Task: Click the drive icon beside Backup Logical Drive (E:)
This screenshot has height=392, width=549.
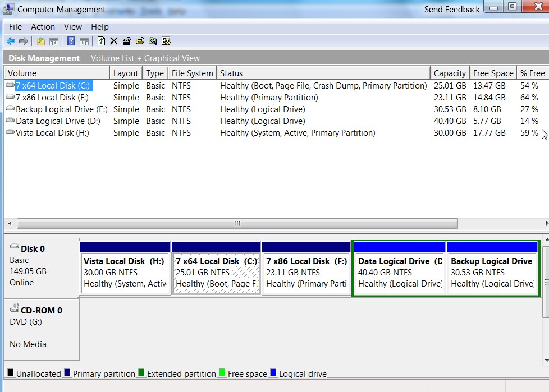Action: click(x=10, y=109)
